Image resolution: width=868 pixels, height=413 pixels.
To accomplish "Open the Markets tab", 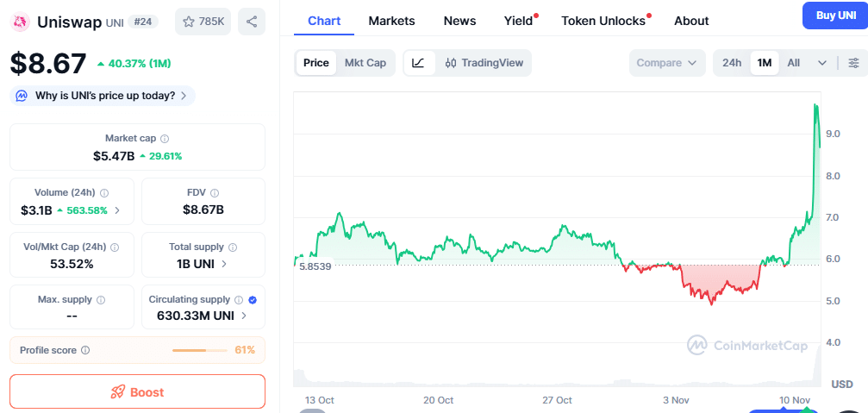I will pos(391,21).
